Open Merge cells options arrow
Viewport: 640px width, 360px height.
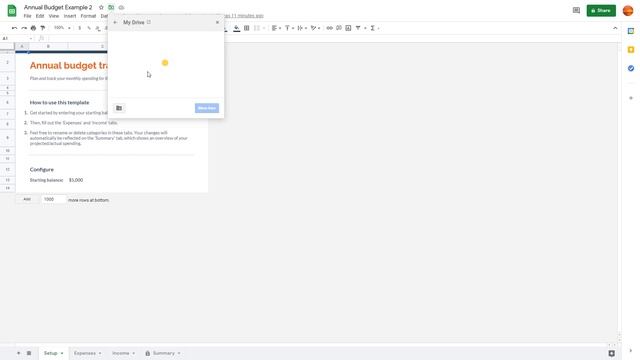tap(264, 28)
